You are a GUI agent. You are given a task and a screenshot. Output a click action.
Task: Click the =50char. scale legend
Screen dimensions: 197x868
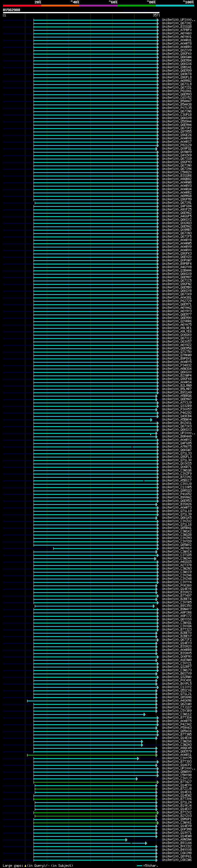point(147,866)
